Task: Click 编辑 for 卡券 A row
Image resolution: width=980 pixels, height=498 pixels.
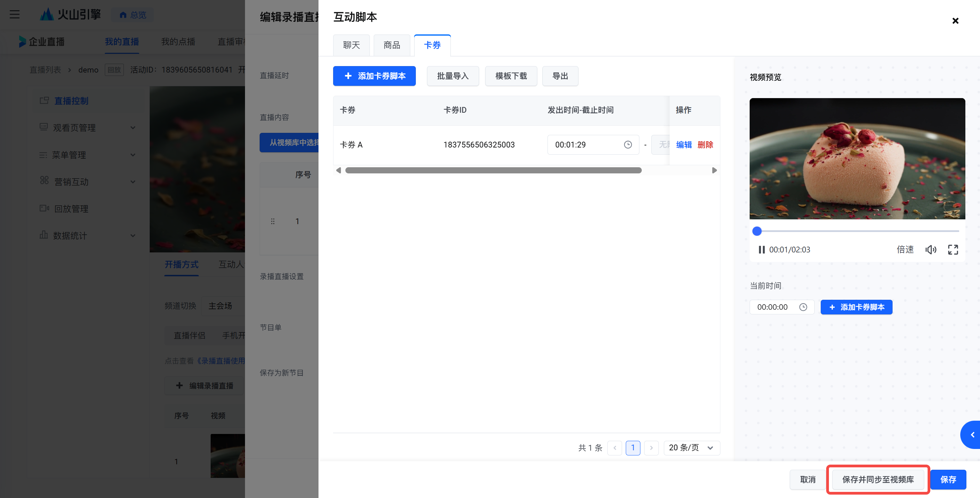Action: tap(684, 145)
